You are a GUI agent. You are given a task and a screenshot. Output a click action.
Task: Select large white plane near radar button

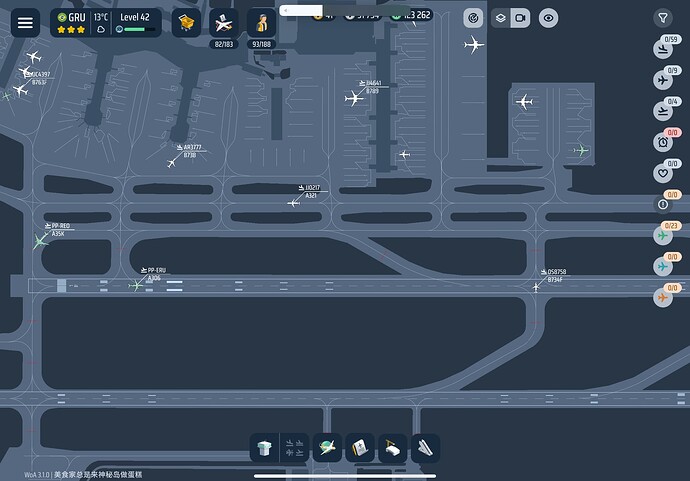click(474, 44)
